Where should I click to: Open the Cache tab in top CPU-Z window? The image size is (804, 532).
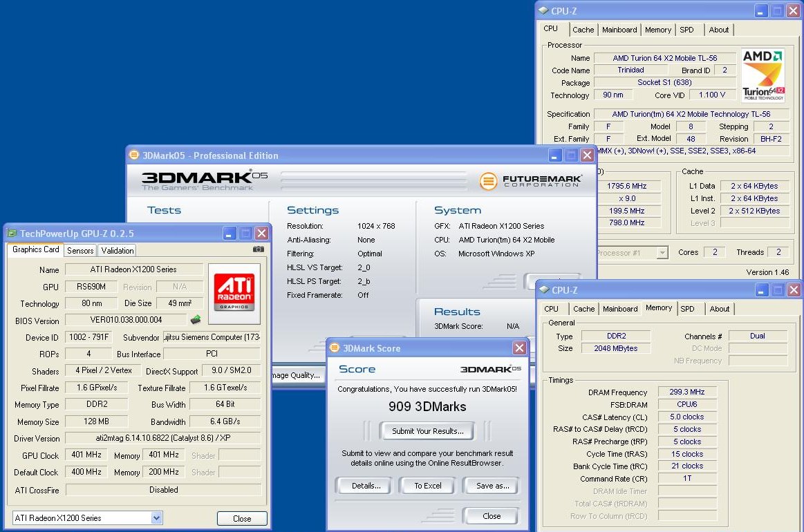(x=583, y=30)
